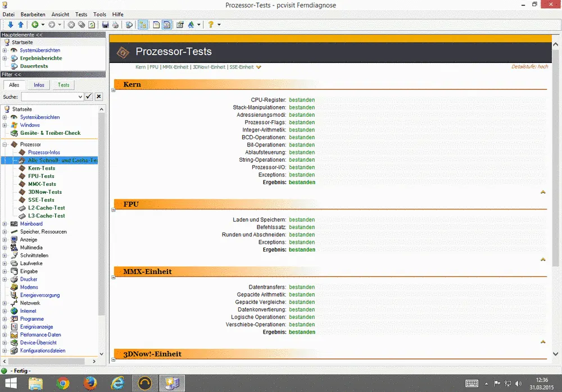Open Chrome from the taskbar
Screen dimensions: 562x392
(63, 384)
